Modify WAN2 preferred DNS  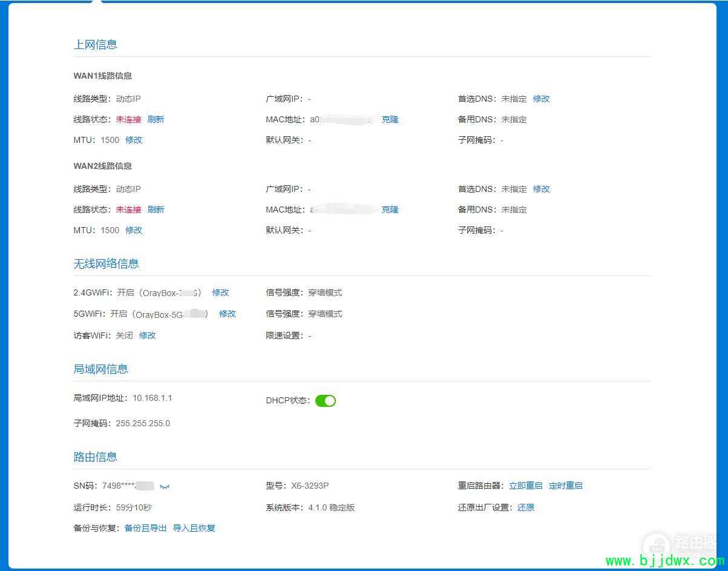point(541,189)
